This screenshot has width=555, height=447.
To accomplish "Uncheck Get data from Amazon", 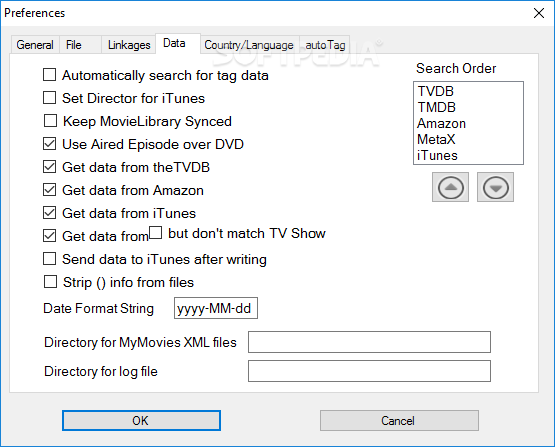I will coord(50,190).
